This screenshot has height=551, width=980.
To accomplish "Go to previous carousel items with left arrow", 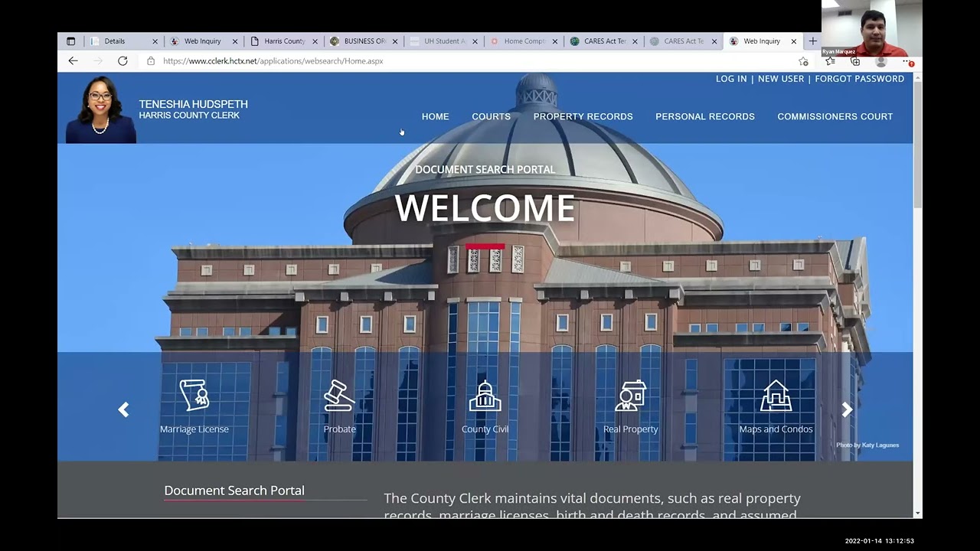I will (123, 409).
